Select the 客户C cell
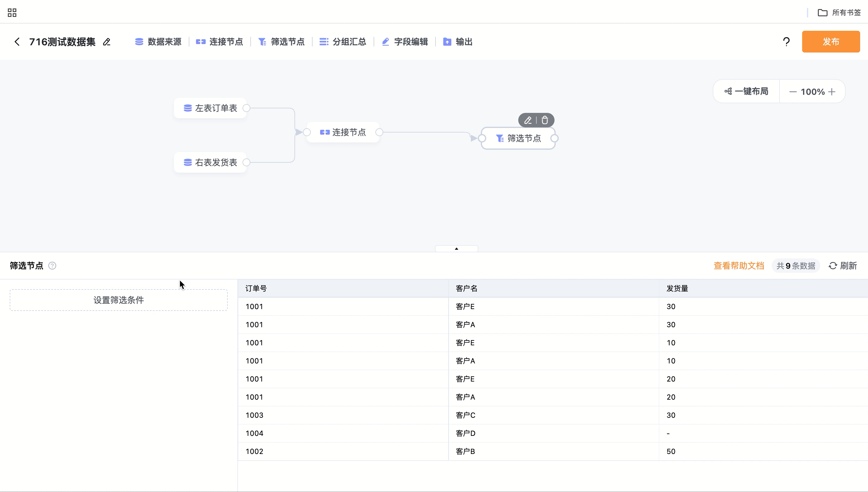This screenshot has width=868, height=492. pos(554,415)
